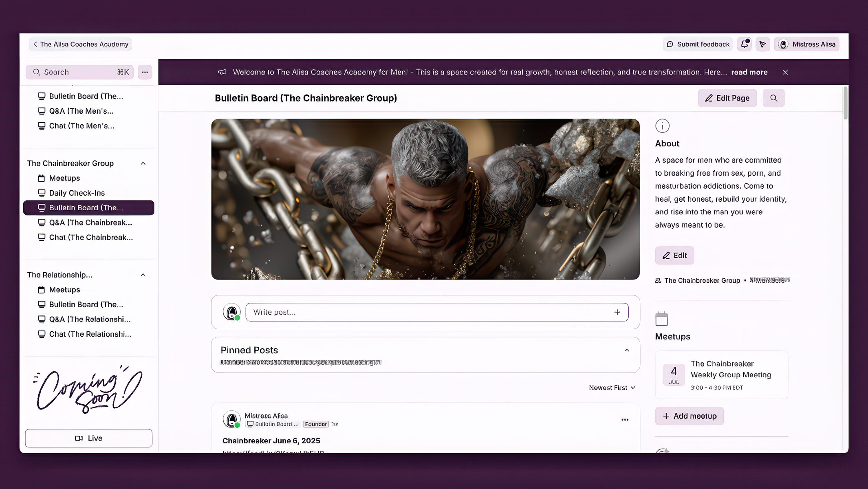Screen dimensions: 868x489
Task: Click the Live button in sidebar
Action: point(88,438)
